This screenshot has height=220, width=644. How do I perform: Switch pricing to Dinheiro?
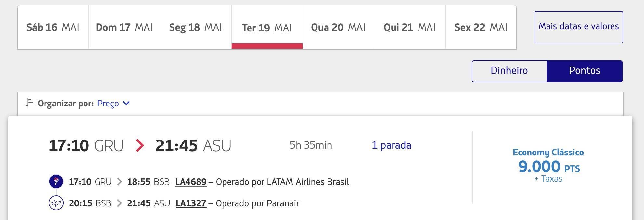(x=509, y=71)
